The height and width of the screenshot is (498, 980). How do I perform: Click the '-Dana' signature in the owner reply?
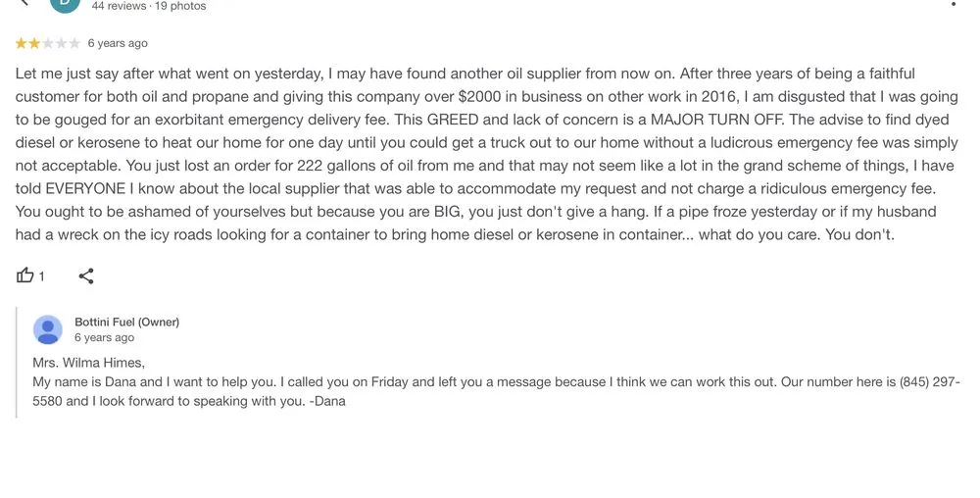point(327,401)
